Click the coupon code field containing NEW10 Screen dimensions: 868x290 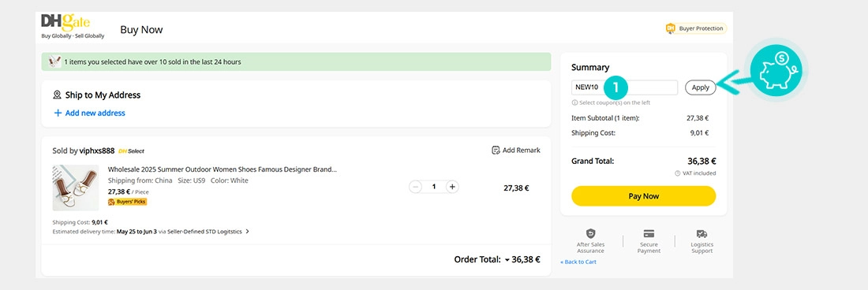tap(624, 87)
